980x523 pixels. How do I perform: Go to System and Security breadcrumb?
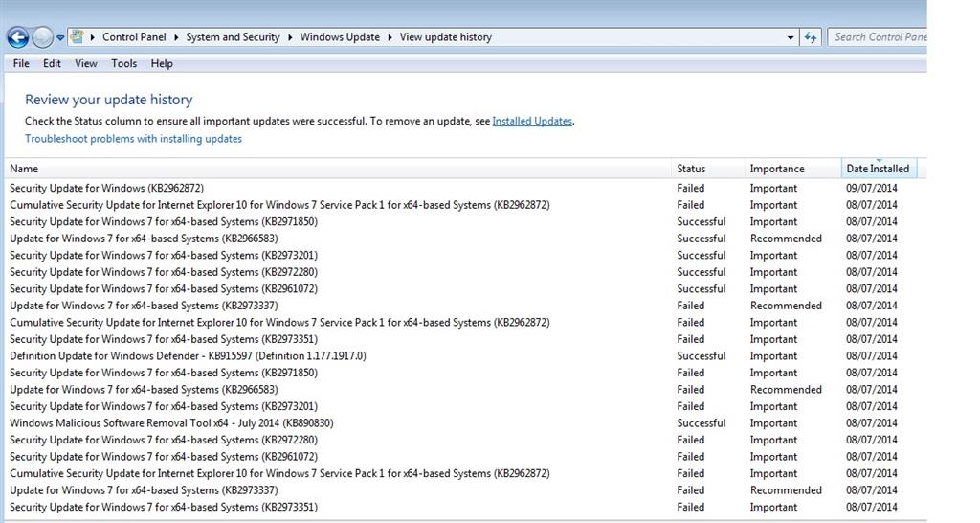tap(234, 37)
